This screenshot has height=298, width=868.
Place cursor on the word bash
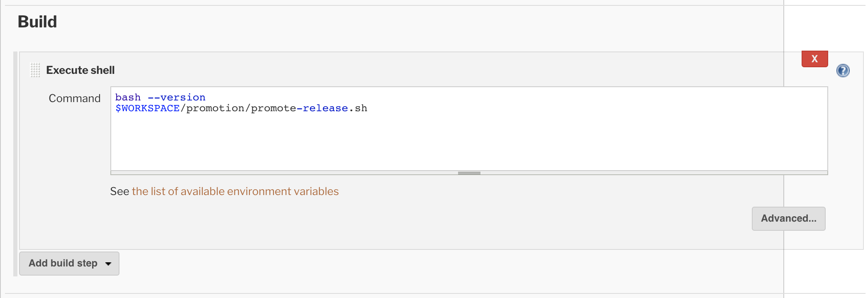tap(128, 98)
